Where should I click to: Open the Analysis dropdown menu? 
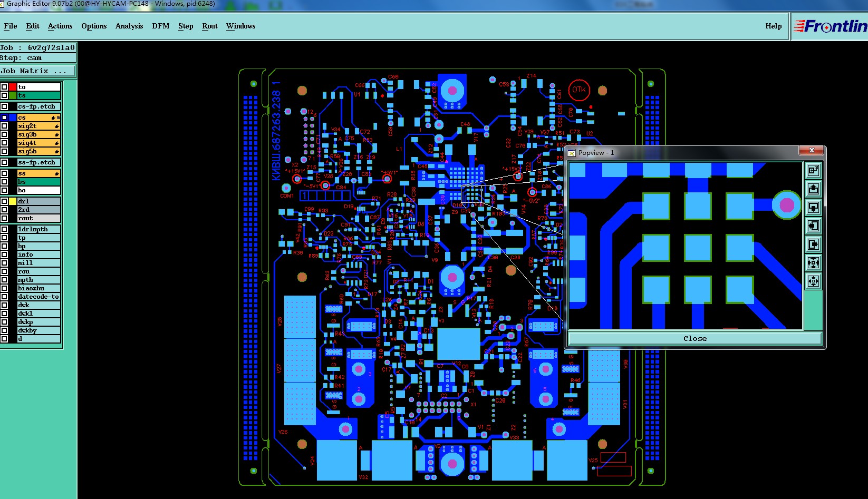click(129, 26)
